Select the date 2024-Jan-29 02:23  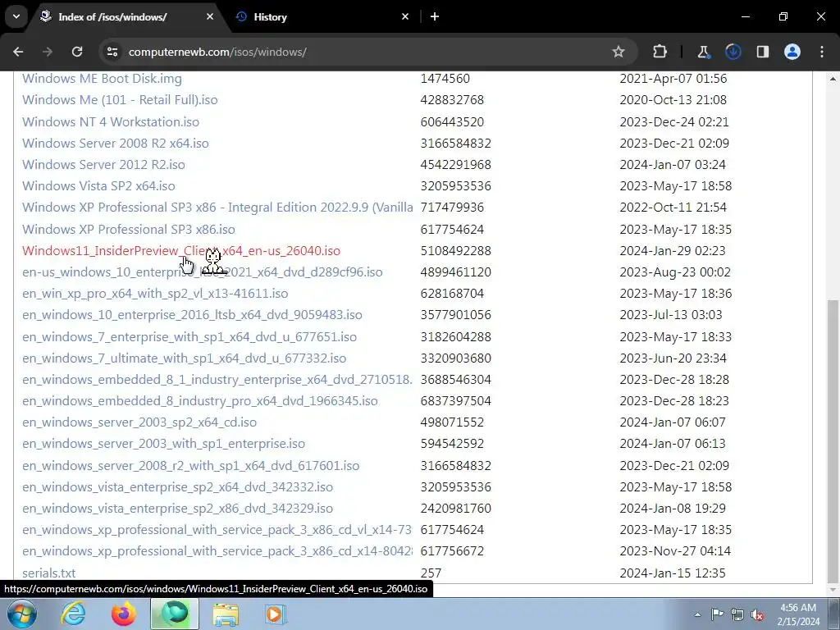(673, 251)
